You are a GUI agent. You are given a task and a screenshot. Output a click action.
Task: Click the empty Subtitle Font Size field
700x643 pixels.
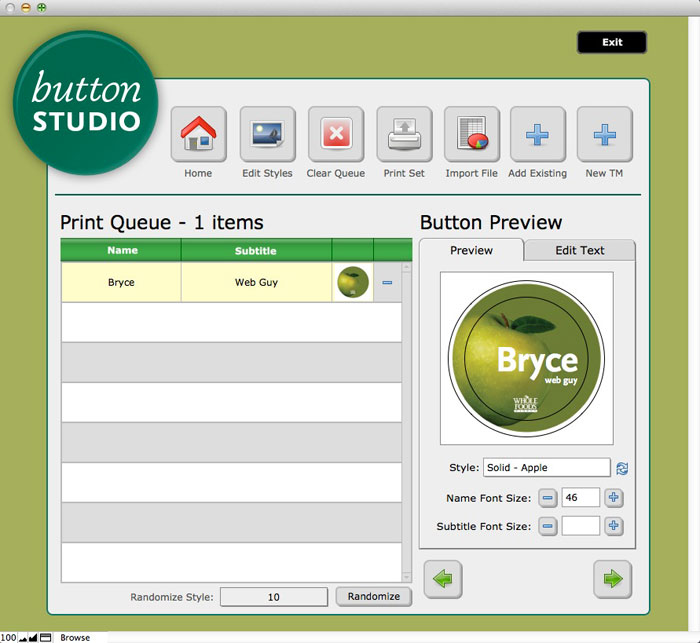[580, 526]
